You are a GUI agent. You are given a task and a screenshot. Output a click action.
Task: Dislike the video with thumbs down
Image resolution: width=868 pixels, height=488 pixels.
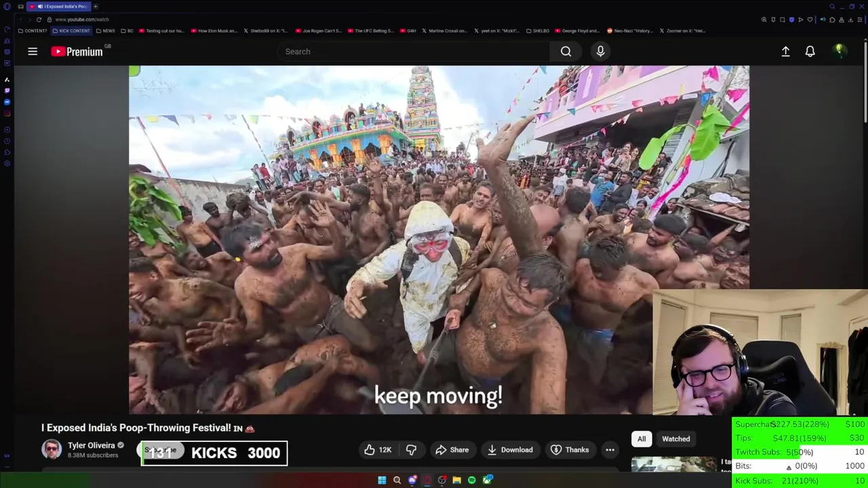411,449
